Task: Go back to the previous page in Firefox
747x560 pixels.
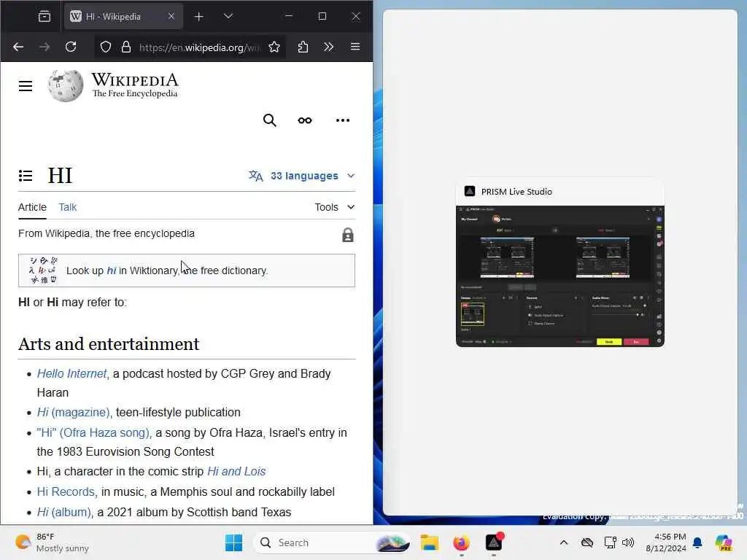Action: [x=18, y=47]
